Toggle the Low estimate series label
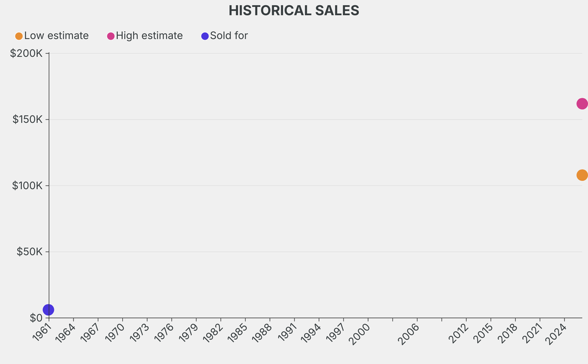588x364 pixels. click(56, 36)
